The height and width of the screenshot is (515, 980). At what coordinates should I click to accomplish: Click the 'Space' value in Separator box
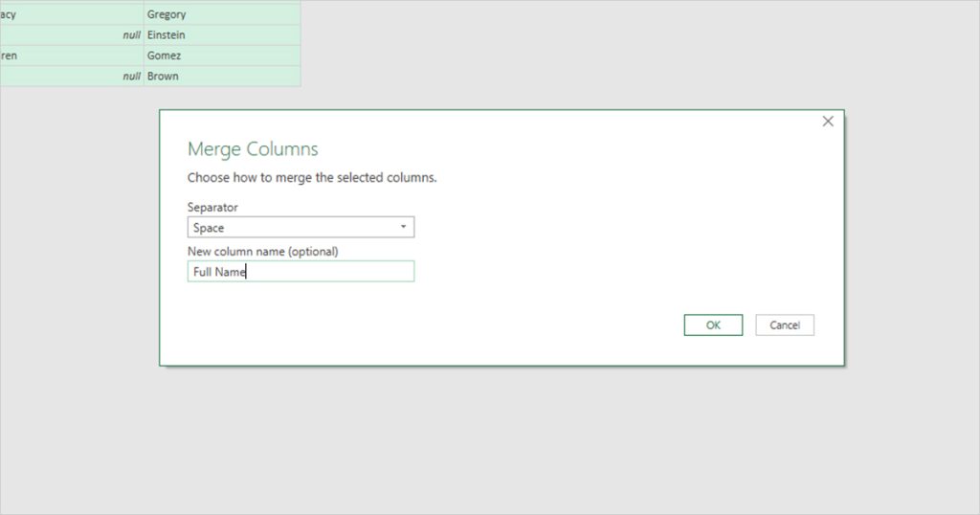coord(209,228)
